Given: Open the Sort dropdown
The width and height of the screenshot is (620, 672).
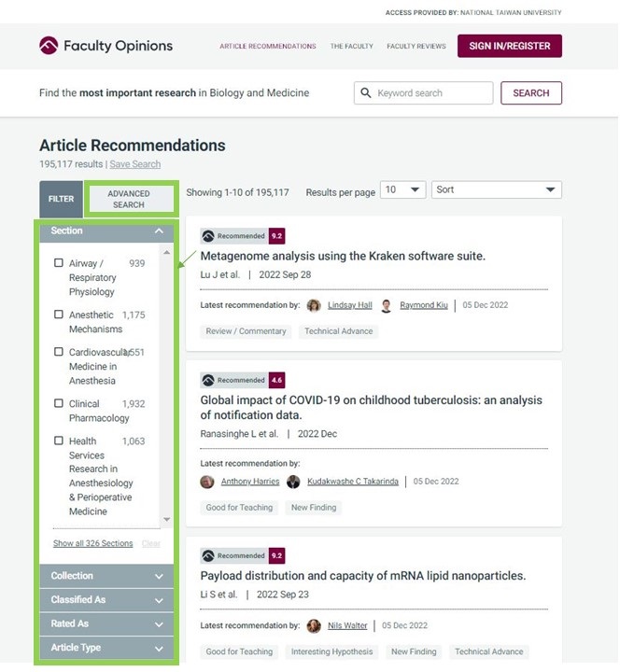Looking at the screenshot, I should [497, 189].
